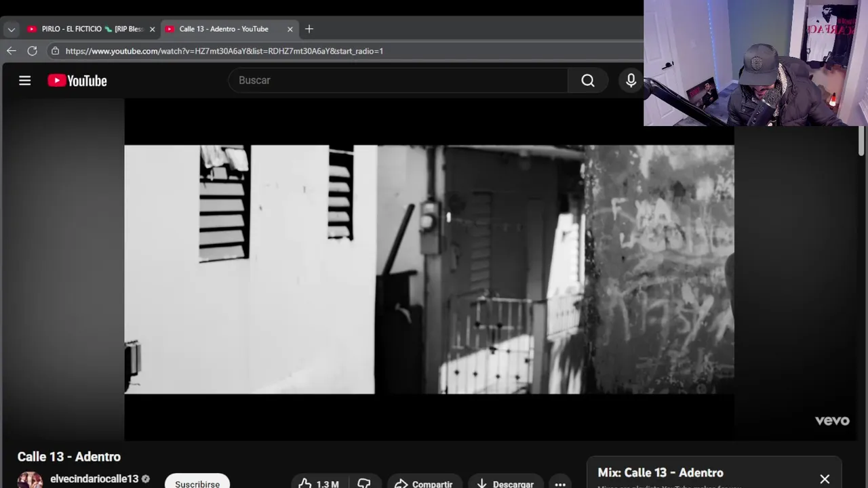Go to the YouTube home logo
868x488 pixels.
(x=77, y=81)
